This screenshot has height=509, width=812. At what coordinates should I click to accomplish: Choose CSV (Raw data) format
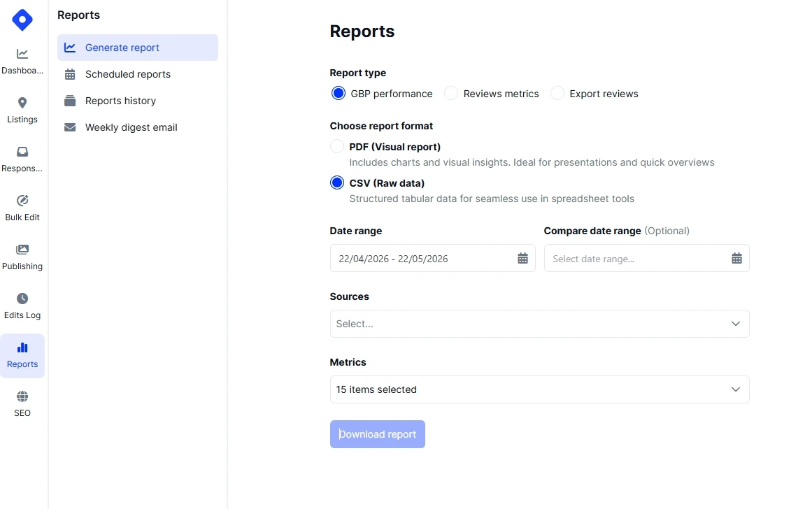[336, 182]
